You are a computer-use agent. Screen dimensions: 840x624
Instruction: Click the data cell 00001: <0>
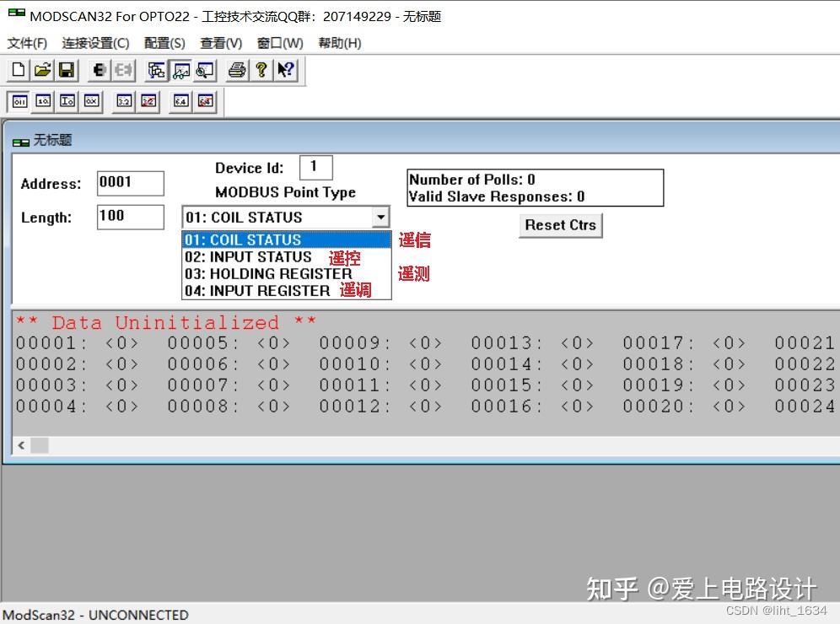[x=77, y=343]
